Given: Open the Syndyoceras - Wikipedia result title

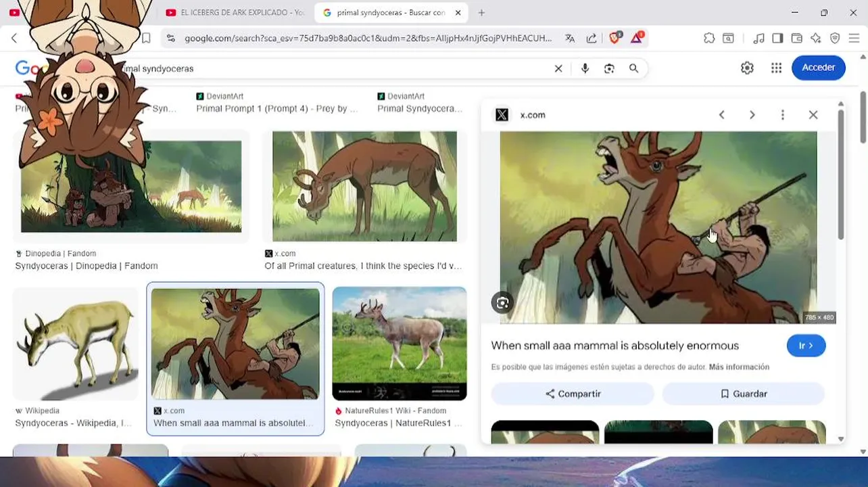Looking at the screenshot, I should 73,423.
